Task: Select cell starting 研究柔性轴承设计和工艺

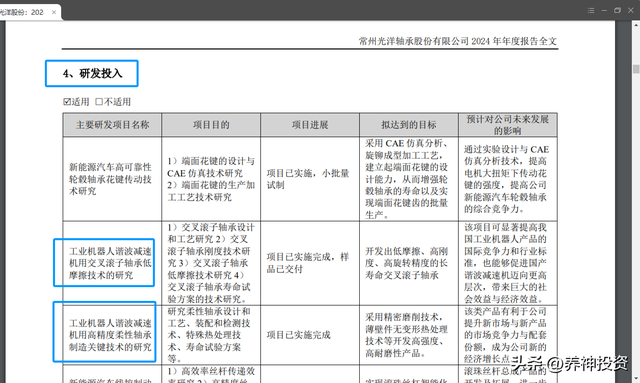Action: tap(211, 335)
